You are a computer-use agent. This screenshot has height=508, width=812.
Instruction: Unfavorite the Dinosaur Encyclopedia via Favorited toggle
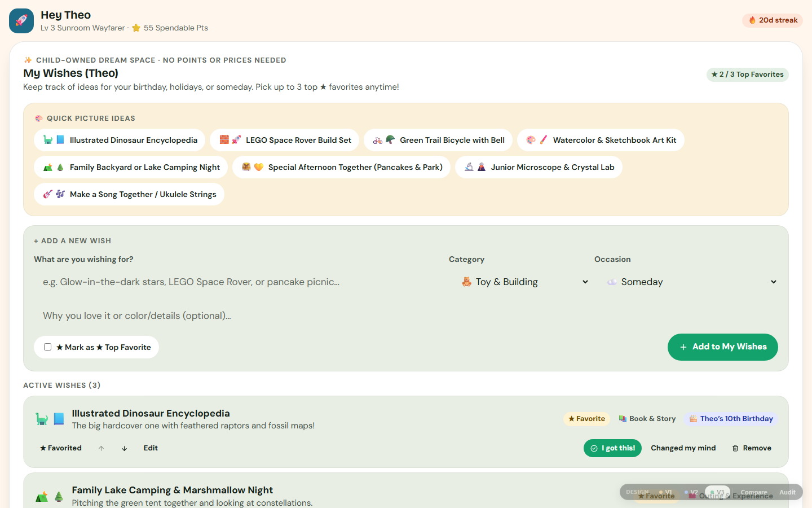pos(61,448)
